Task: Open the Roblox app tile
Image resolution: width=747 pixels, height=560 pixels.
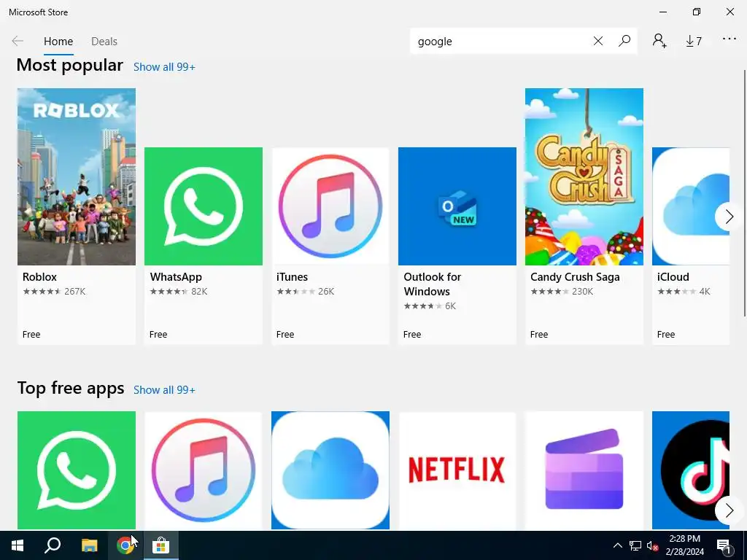Action: (x=76, y=216)
